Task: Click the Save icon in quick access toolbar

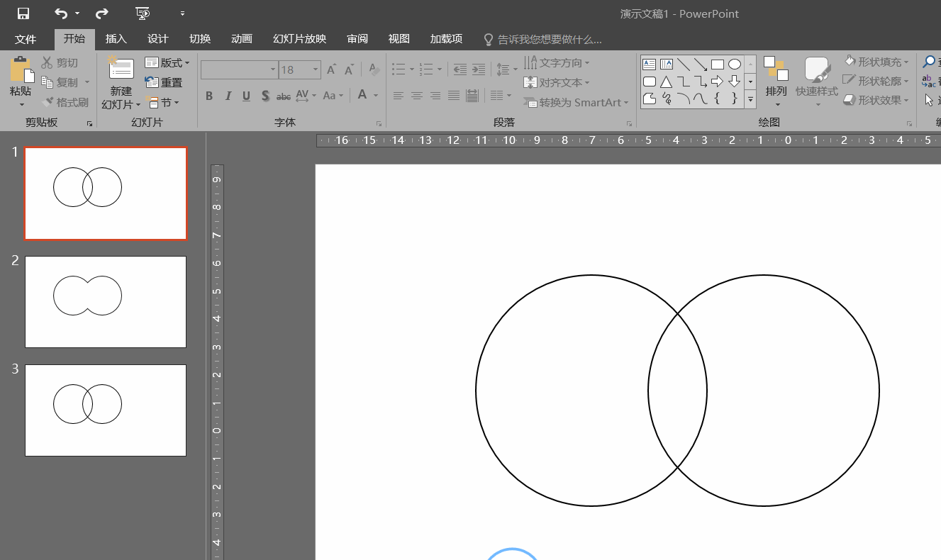Action: point(23,13)
